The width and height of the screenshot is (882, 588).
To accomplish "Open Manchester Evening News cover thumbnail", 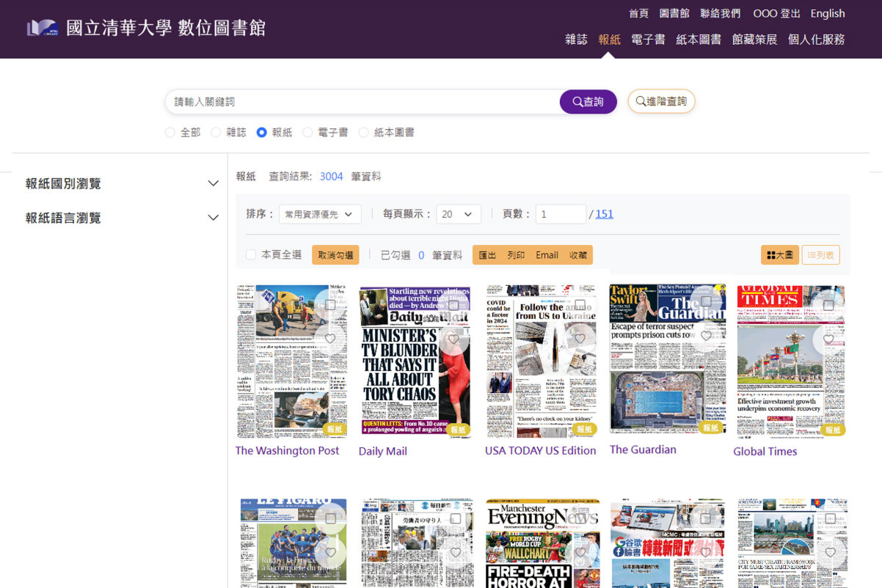I will click(x=542, y=543).
